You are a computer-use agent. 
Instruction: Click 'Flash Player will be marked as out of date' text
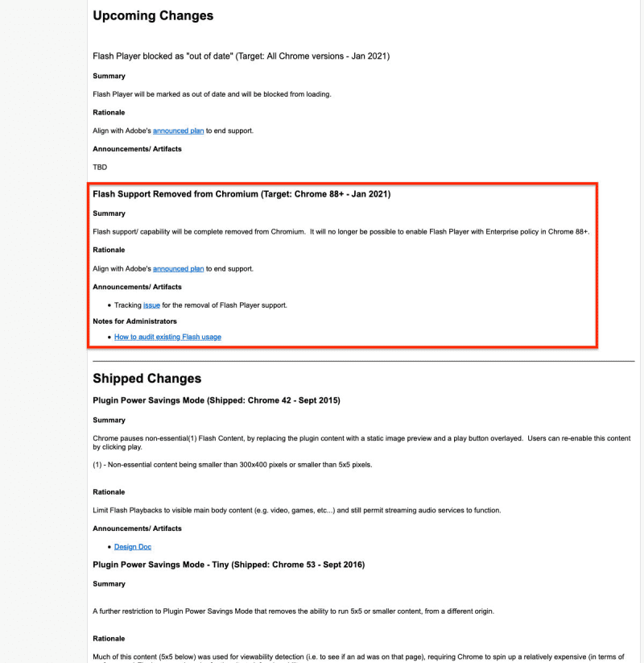point(212,94)
